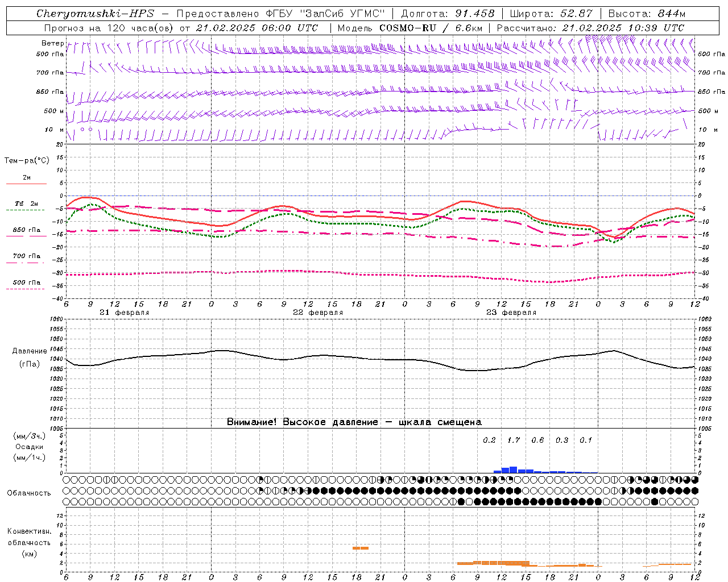Click the 'Td 2м' dew point legend entry

[27, 203]
